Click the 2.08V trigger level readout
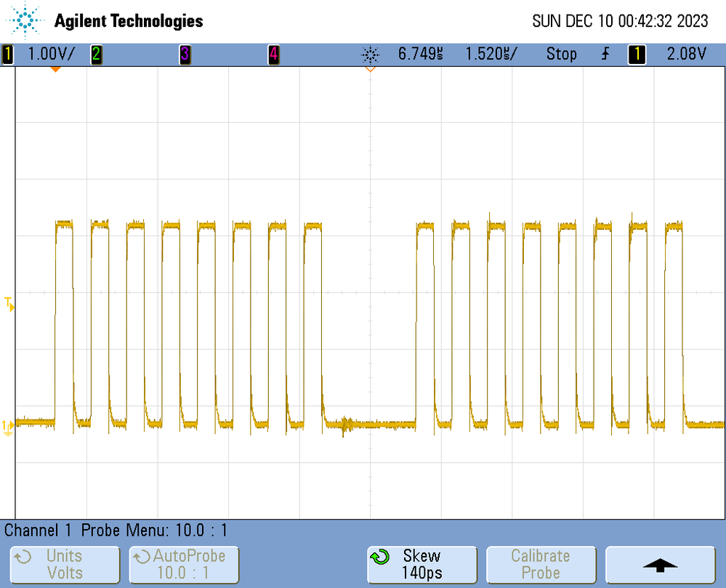 coord(686,55)
